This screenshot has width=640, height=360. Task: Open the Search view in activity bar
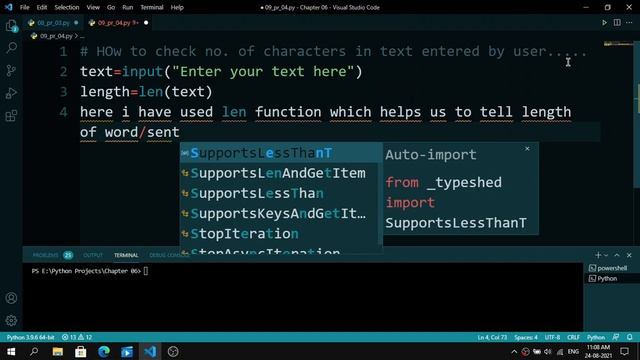pyautogui.click(x=11, y=48)
